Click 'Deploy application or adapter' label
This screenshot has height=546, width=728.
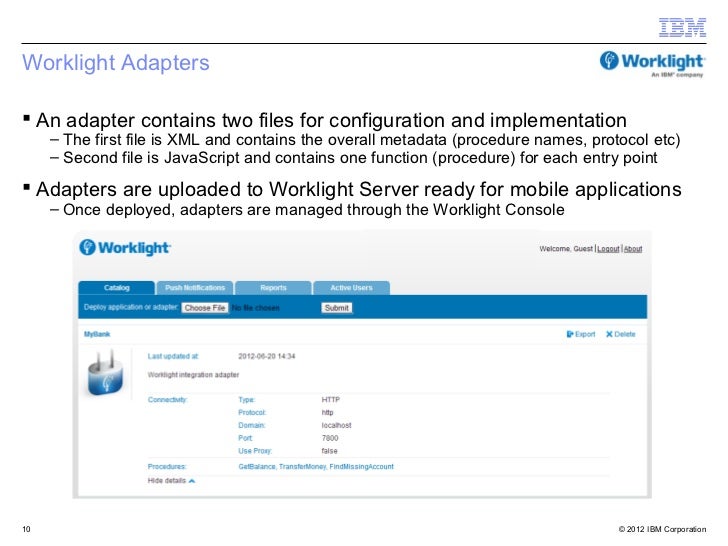[x=131, y=307]
